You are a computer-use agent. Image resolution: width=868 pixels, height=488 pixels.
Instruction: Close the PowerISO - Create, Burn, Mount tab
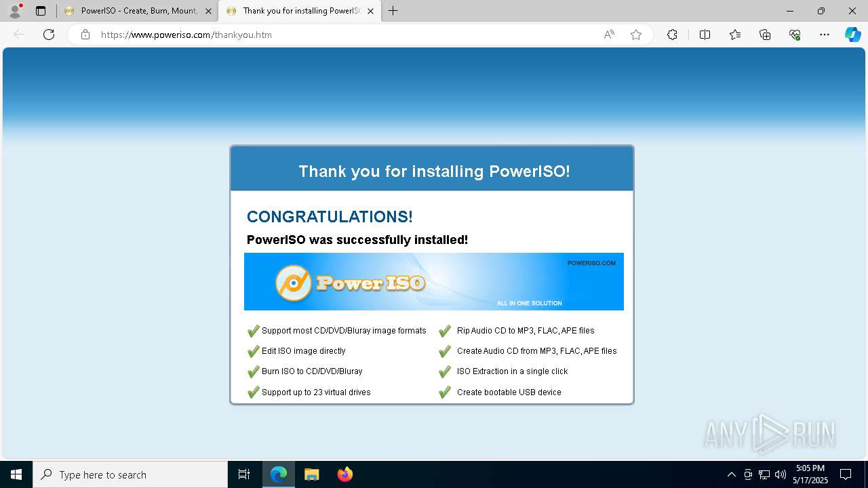[208, 11]
